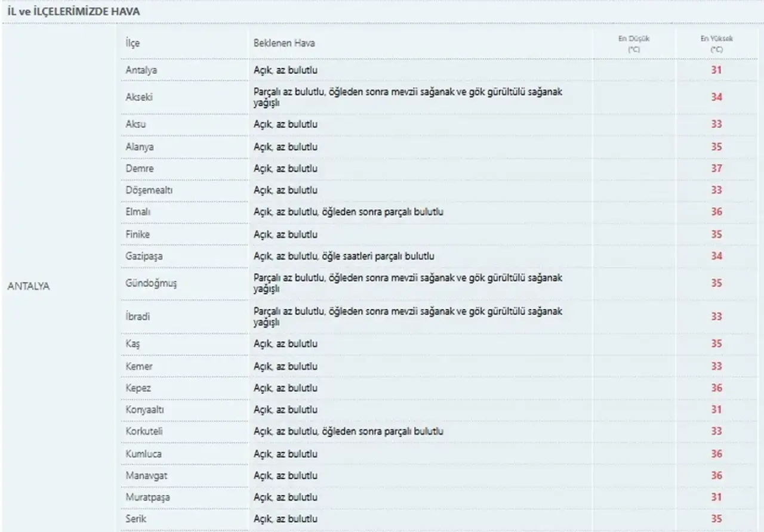Click the Serik district name
The height and width of the screenshot is (532, 764).
click(135, 519)
